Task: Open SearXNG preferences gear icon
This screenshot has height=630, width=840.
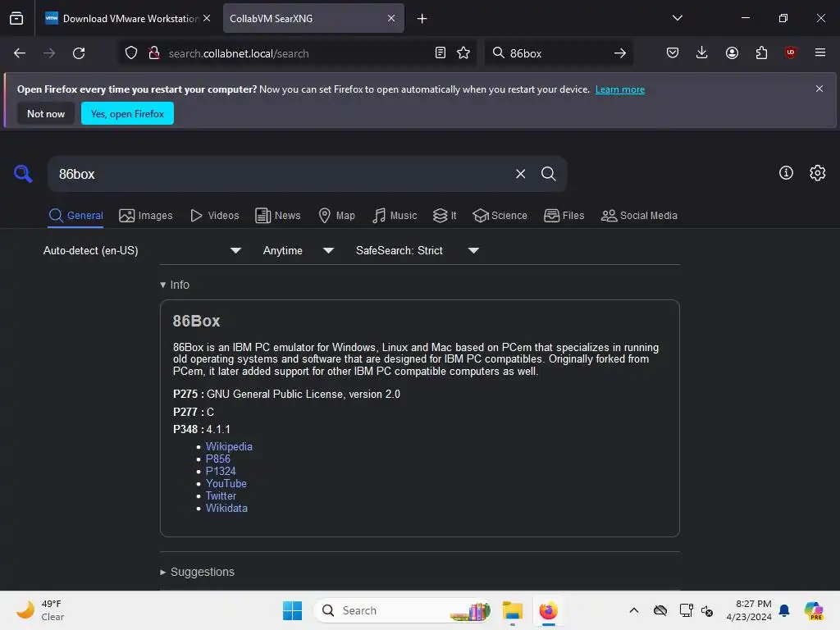Action: tap(818, 173)
